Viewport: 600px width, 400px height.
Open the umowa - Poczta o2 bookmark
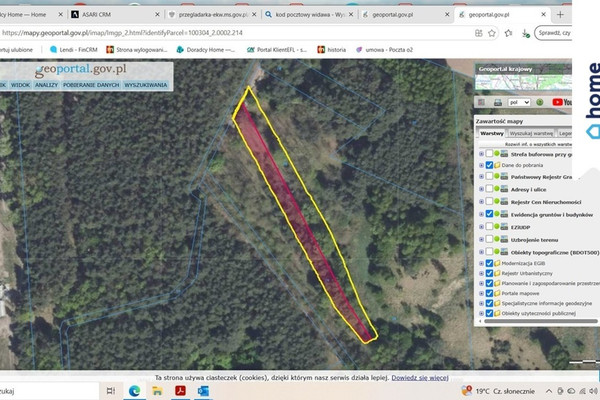(x=385, y=50)
